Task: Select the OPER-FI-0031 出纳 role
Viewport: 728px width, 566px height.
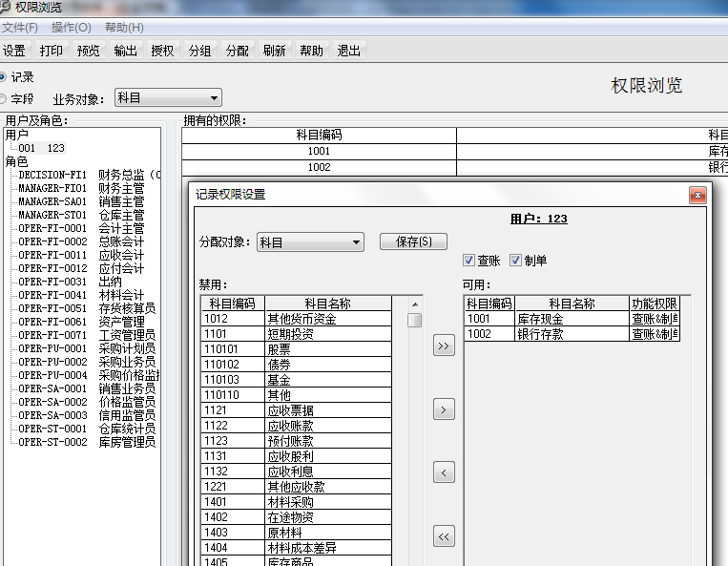Action: (x=70, y=282)
